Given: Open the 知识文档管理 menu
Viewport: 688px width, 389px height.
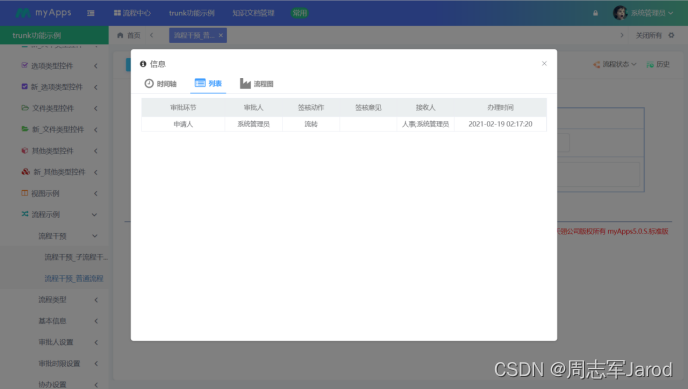Looking at the screenshot, I should click(253, 13).
